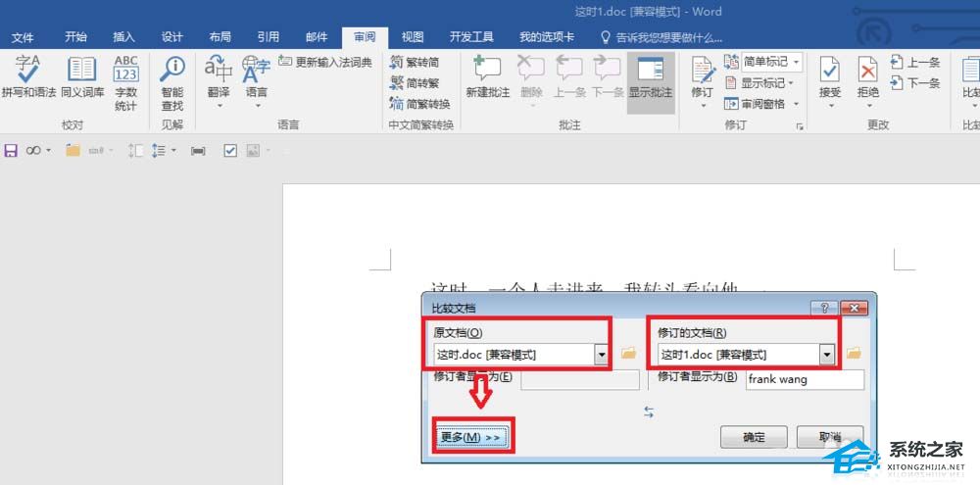
Task: Click the 告诉我您想要做什么 search box
Action: (661, 38)
